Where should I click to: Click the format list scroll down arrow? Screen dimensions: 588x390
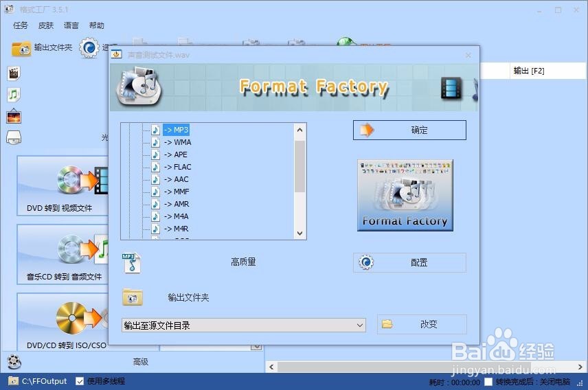point(299,233)
